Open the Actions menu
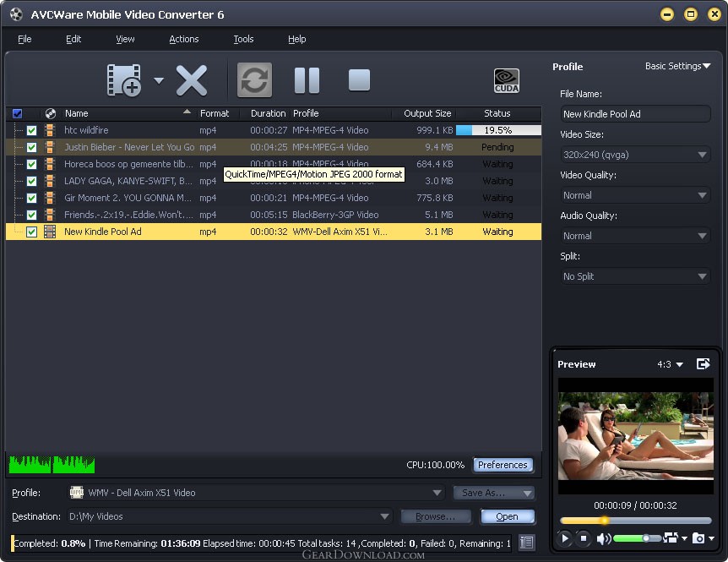728x562 pixels. pyautogui.click(x=184, y=39)
